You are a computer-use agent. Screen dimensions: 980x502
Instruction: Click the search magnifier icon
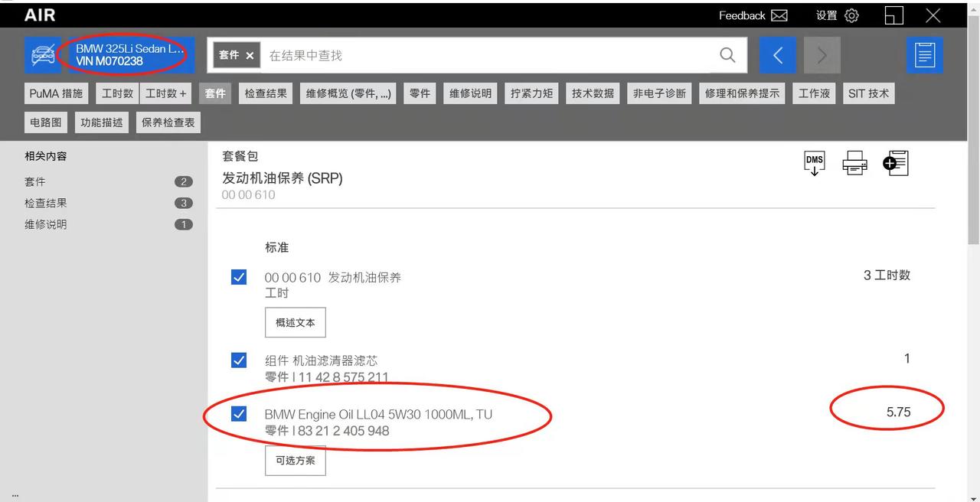(x=727, y=55)
